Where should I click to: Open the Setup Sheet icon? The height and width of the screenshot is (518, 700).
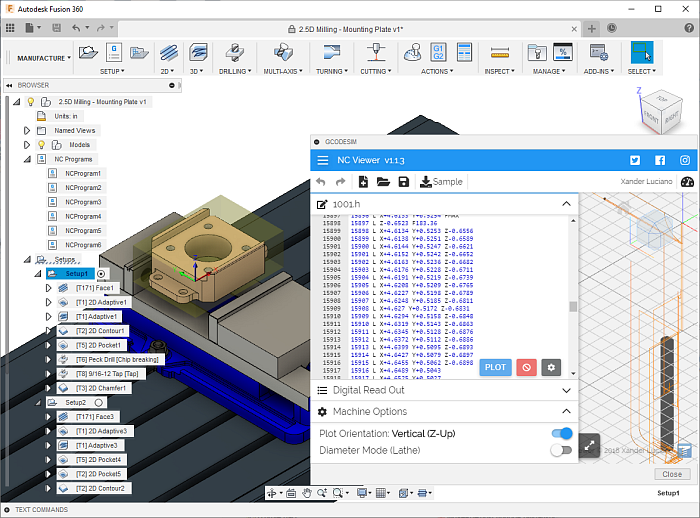pos(464,53)
